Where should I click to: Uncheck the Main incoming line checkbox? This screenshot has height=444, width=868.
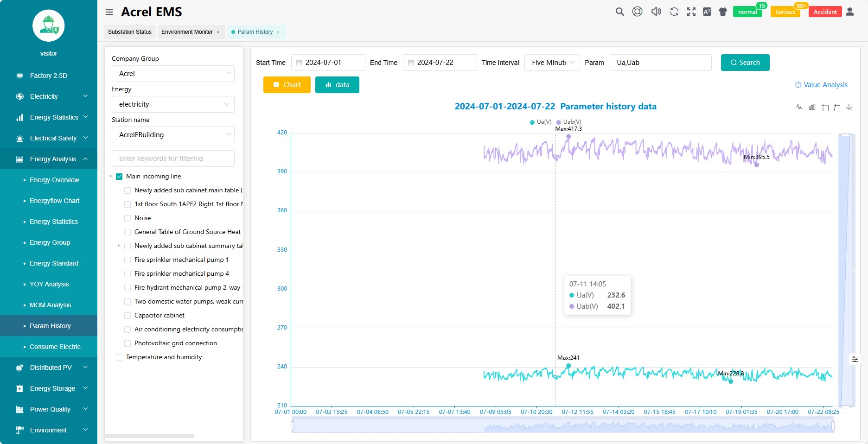(x=119, y=177)
